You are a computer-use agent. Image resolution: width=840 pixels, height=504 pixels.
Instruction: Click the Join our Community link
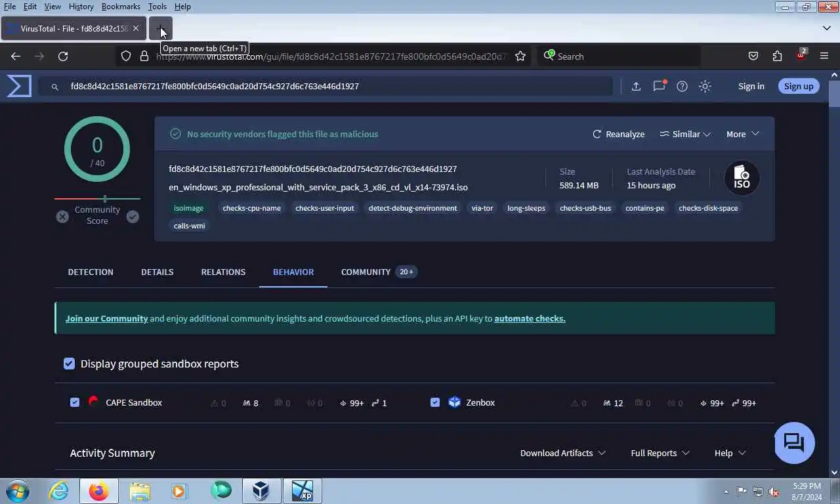click(106, 318)
